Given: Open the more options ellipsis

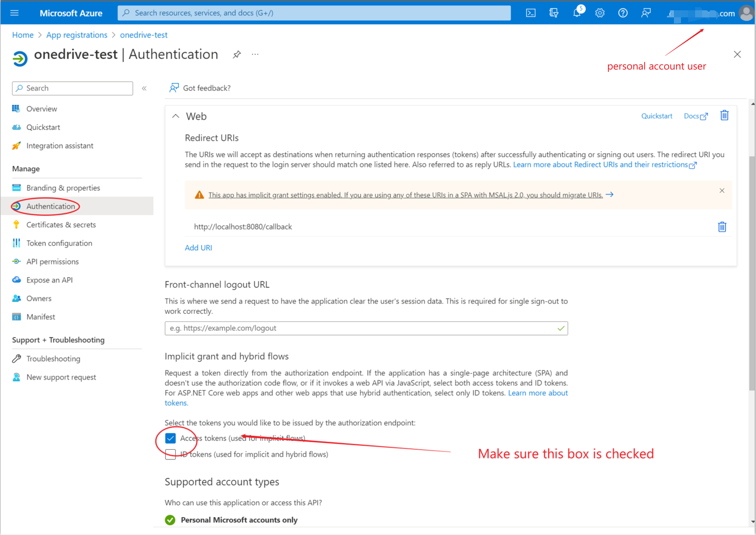Looking at the screenshot, I should click(255, 54).
